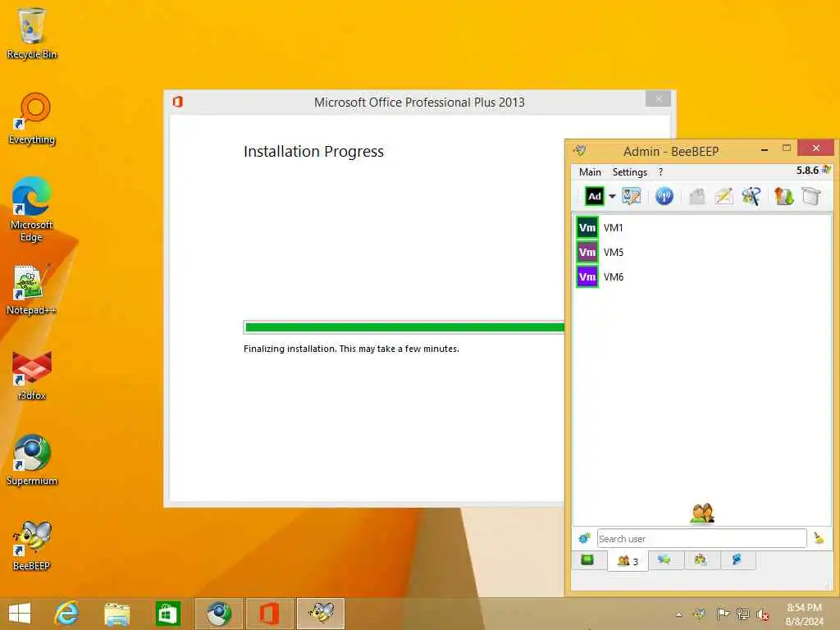Viewport: 840px width, 630px height.
Task: Select the Notepad++ desktop shortcut
Action: (x=31, y=290)
